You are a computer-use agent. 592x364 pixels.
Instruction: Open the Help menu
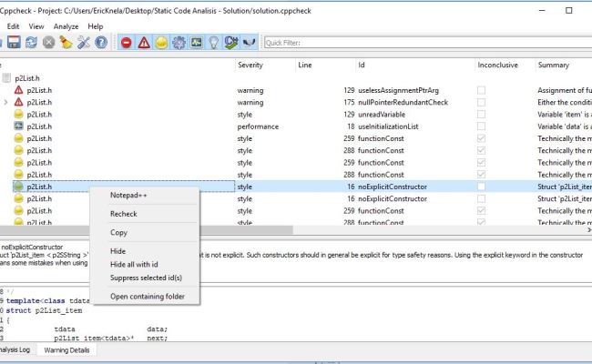[96, 26]
